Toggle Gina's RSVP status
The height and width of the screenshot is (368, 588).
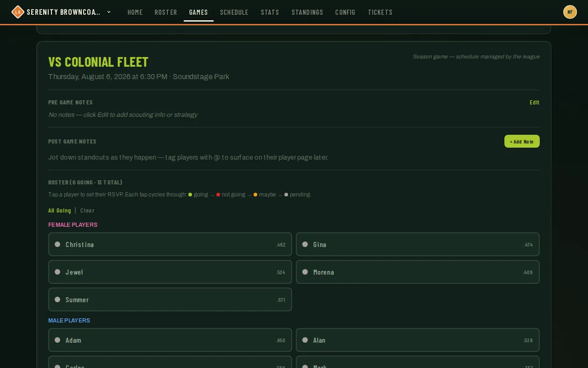coord(418,244)
